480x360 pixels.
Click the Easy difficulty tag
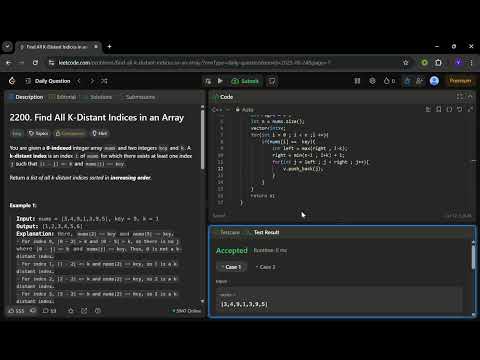pos(17,133)
